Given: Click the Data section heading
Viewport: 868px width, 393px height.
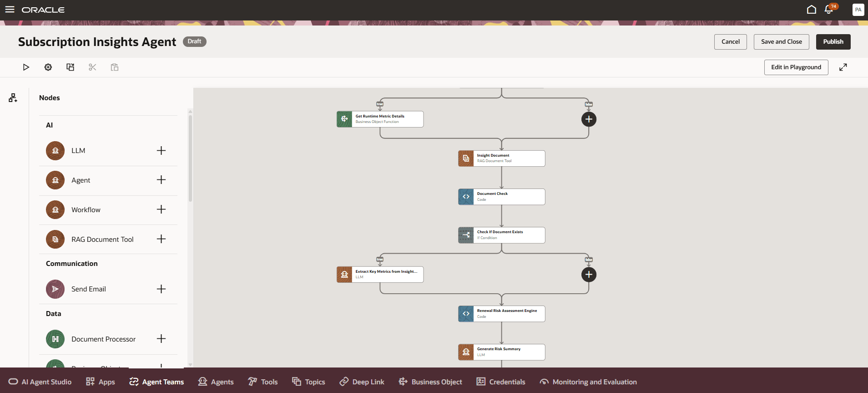Looking at the screenshot, I should pyautogui.click(x=54, y=314).
